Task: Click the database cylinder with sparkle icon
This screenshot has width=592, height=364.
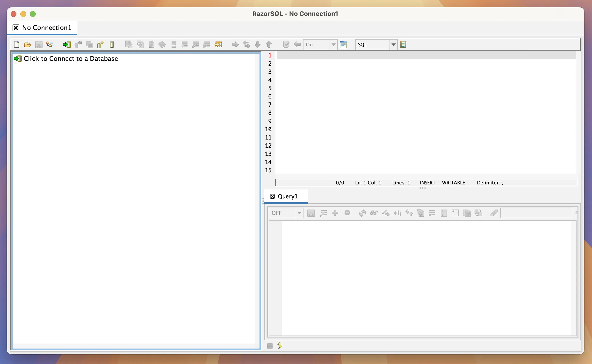Action: [100, 44]
